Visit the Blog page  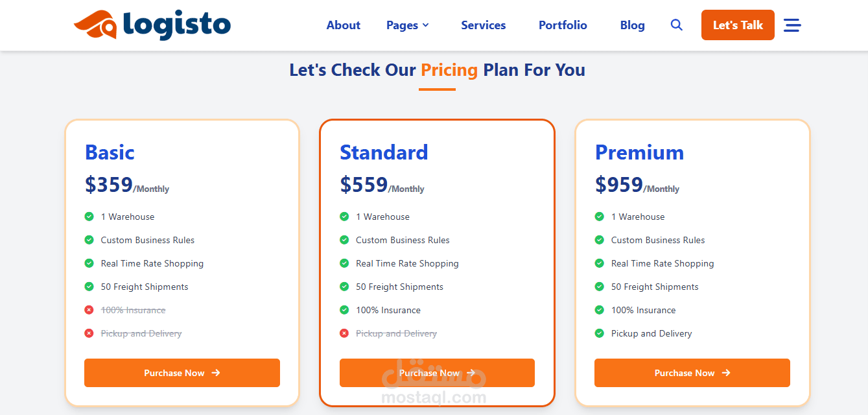point(632,25)
